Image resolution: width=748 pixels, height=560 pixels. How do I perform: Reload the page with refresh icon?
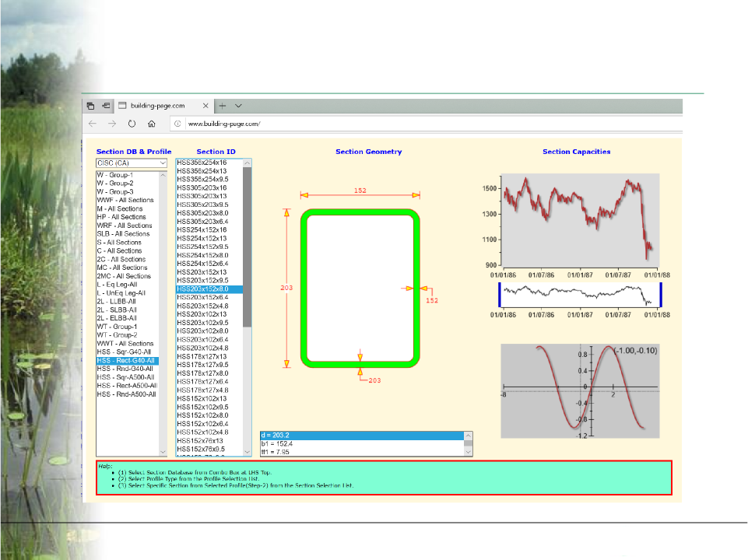pos(132,124)
